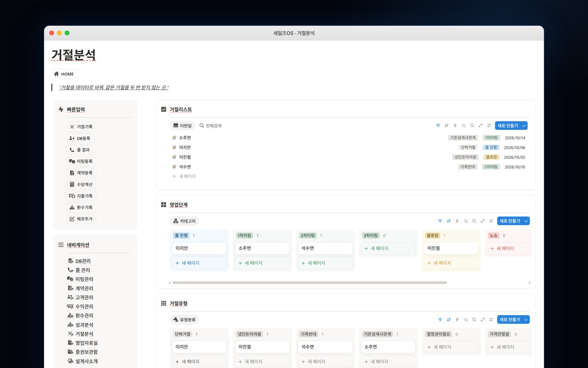Open 소주연 row in 거절리스트

pos(349,138)
